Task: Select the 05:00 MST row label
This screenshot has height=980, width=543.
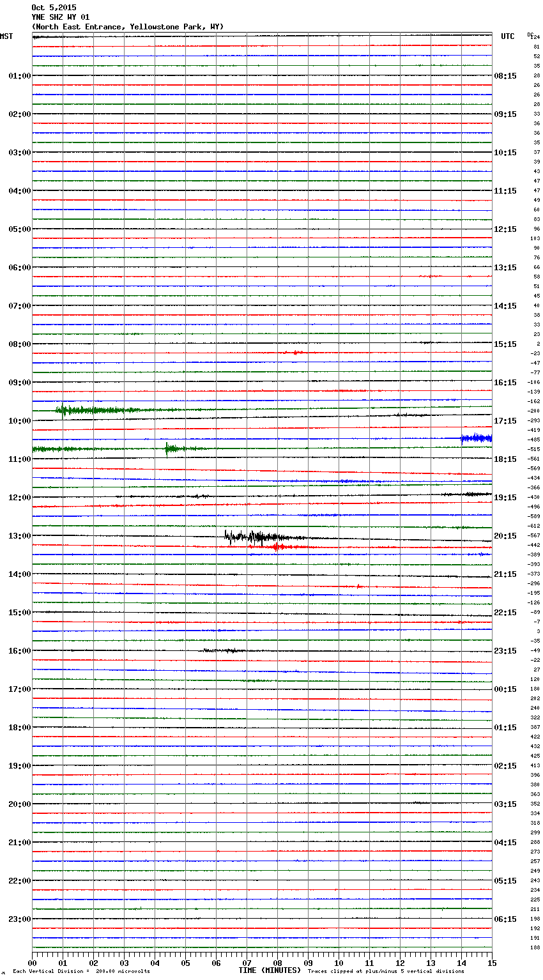Action: pos(20,229)
